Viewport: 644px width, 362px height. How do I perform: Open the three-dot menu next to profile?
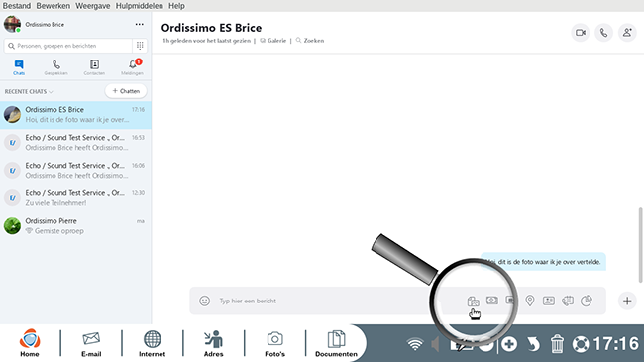(140, 24)
